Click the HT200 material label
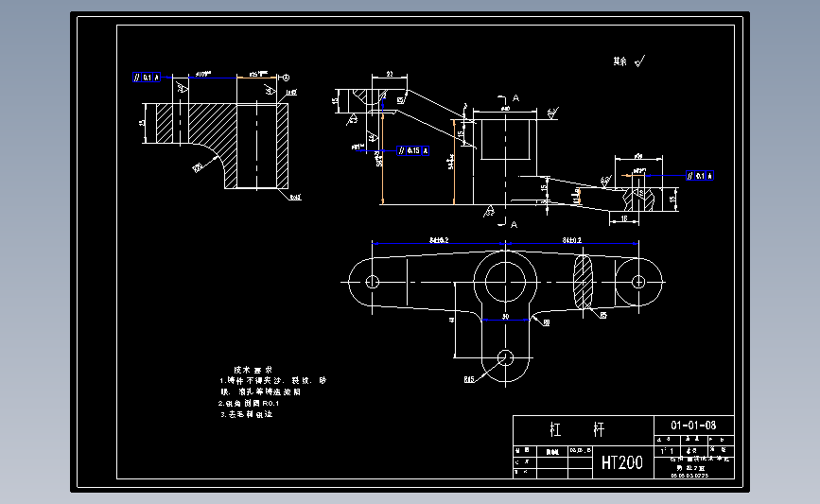820x504 pixels. pyautogui.click(x=621, y=462)
